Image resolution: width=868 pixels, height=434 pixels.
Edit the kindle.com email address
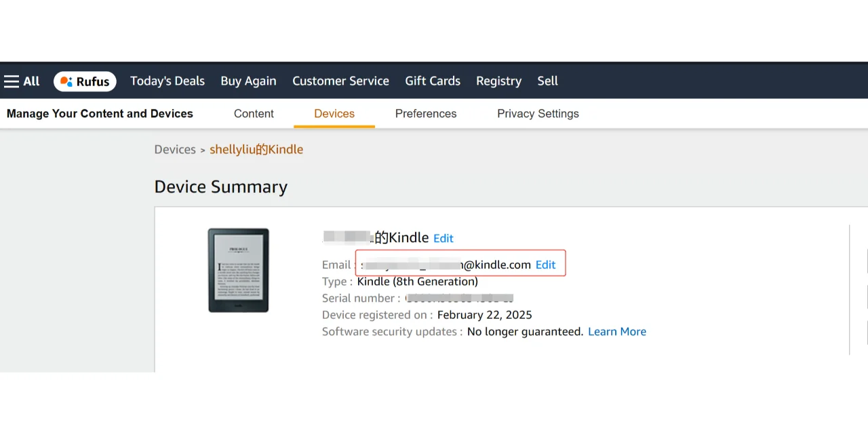545,265
